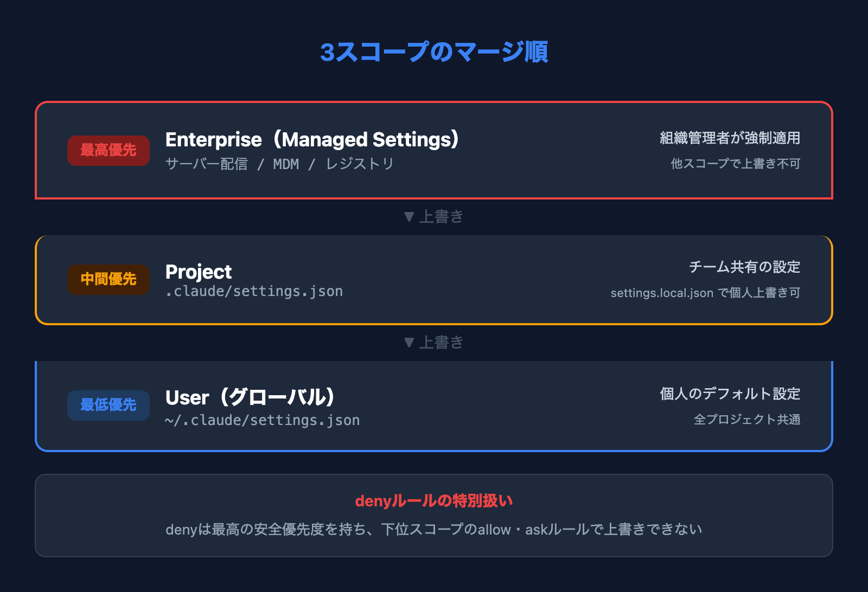Screen dimensions: 868x592
Task: Click the red denyルールの特別扱い heading
Action: click(x=434, y=501)
